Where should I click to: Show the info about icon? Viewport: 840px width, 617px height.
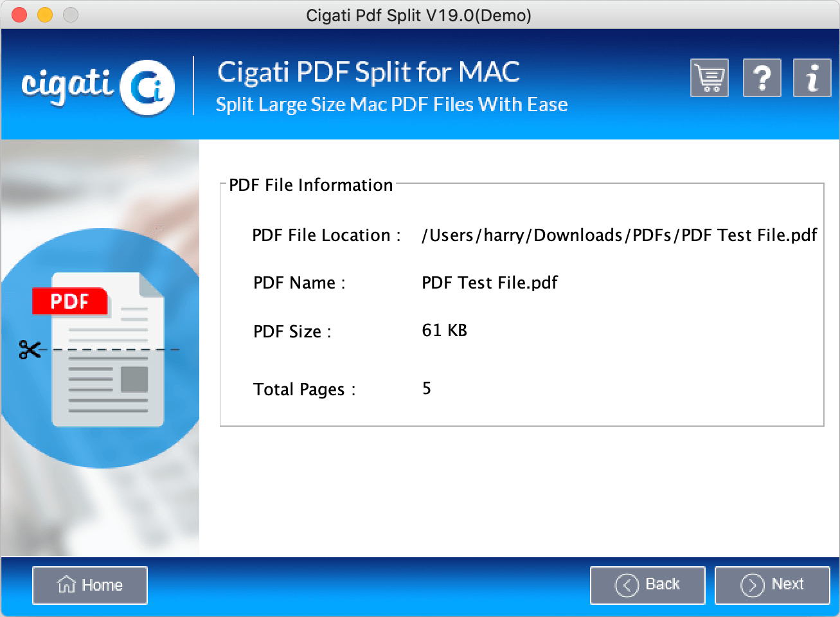pyautogui.click(x=812, y=78)
